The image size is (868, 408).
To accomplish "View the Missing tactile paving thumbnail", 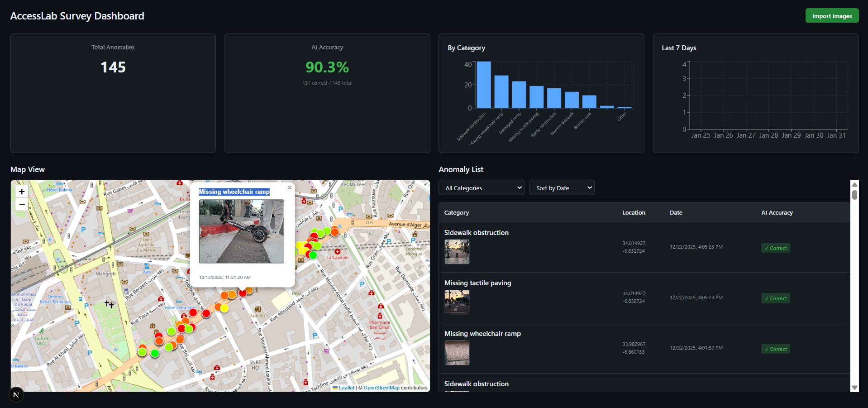I will coord(457,302).
